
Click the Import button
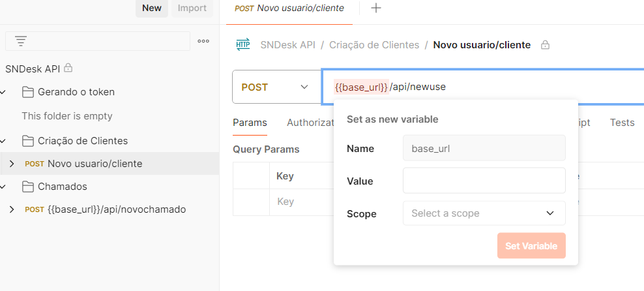(192, 8)
